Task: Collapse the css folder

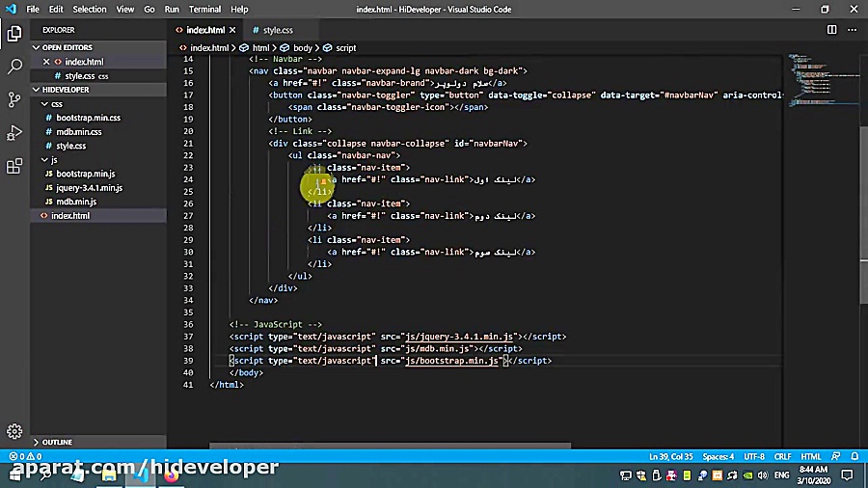Action: pos(56,104)
